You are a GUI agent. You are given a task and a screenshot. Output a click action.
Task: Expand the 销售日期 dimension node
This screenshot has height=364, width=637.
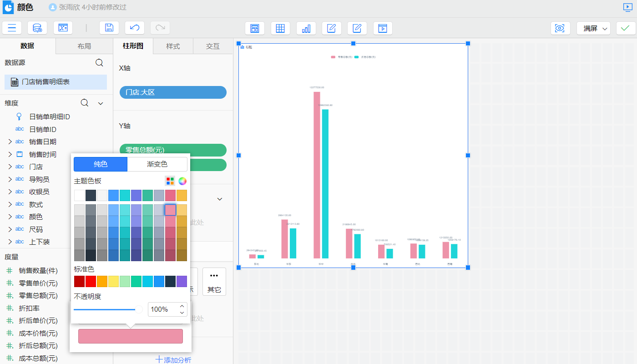[x=10, y=142]
